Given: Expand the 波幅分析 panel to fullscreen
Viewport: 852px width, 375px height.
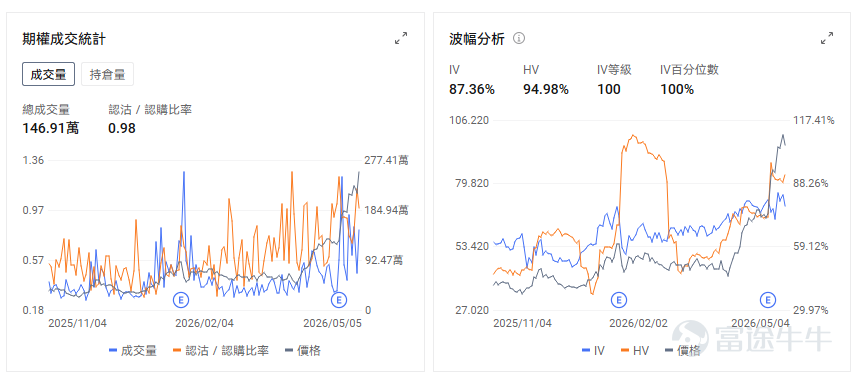Looking at the screenshot, I should (827, 39).
